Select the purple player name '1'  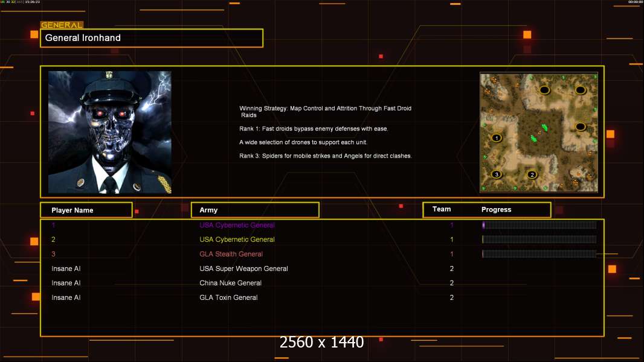tap(53, 225)
